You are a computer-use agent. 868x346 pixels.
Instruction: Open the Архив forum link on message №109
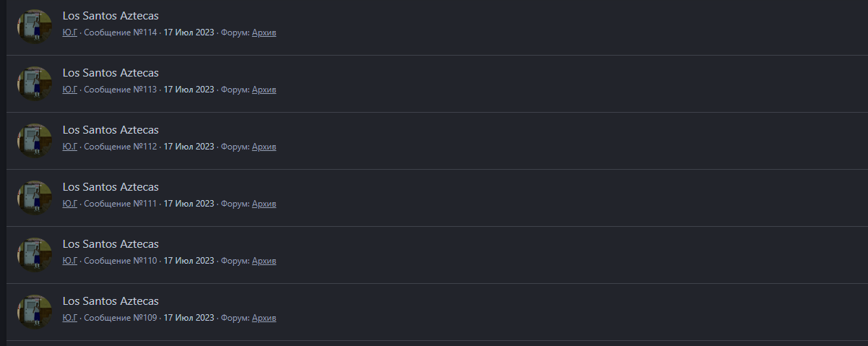264,318
